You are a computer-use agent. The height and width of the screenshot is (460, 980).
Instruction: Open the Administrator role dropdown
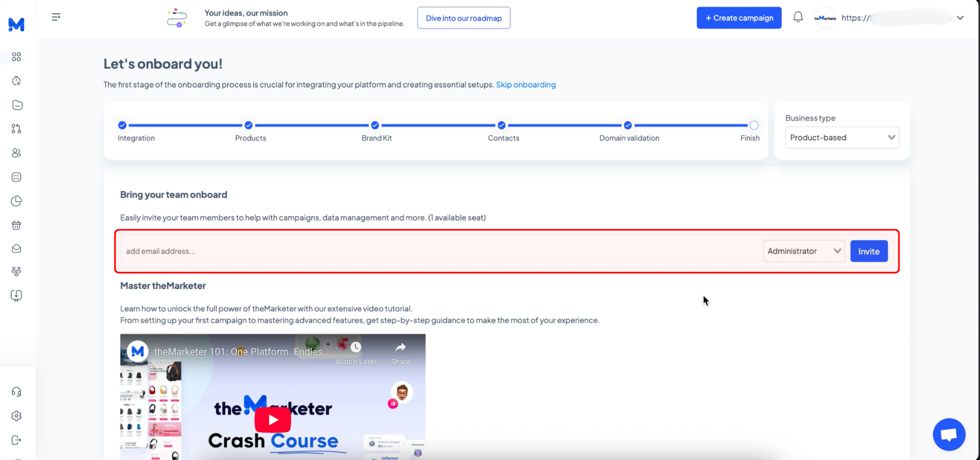804,251
